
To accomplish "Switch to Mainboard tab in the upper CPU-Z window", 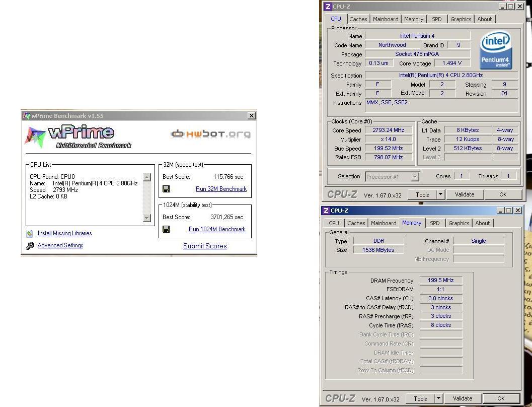I will coord(386,19).
